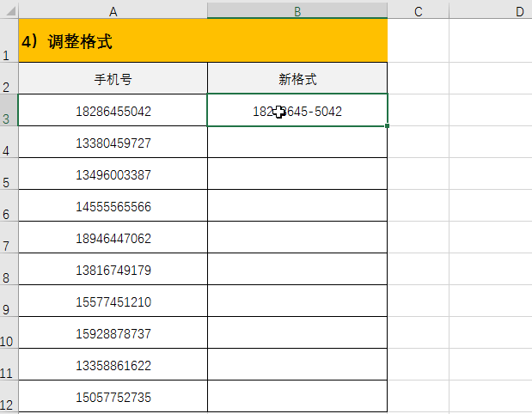Viewport: 532px width, 414px height.
Task: Select empty cell B6 next to 14555565566
Action: 297,205
